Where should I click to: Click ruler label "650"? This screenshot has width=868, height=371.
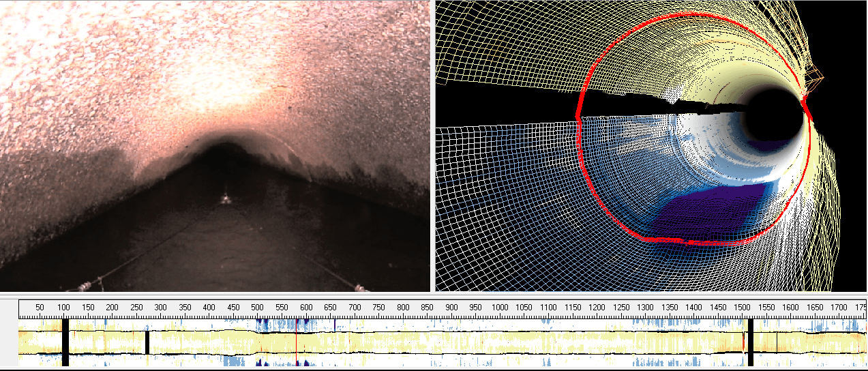tap(330, 308)
